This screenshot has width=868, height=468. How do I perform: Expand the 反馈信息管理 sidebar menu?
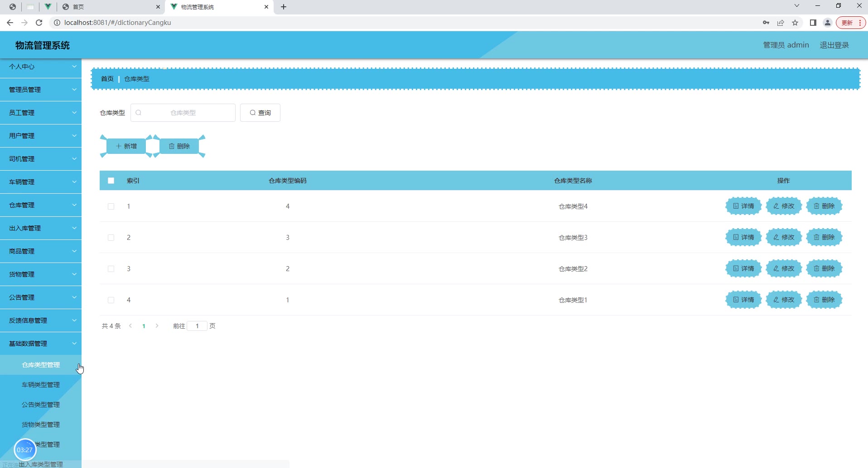coord(41,320)
